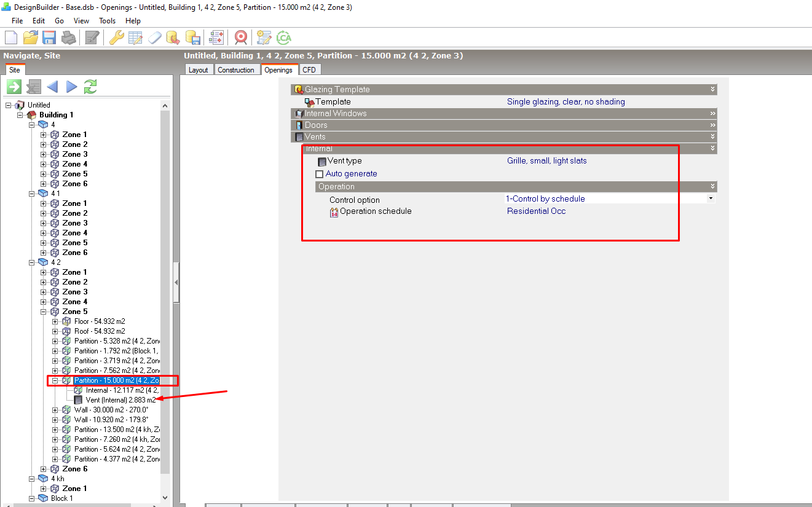Click the Print toolbar icon

point(68,37)
